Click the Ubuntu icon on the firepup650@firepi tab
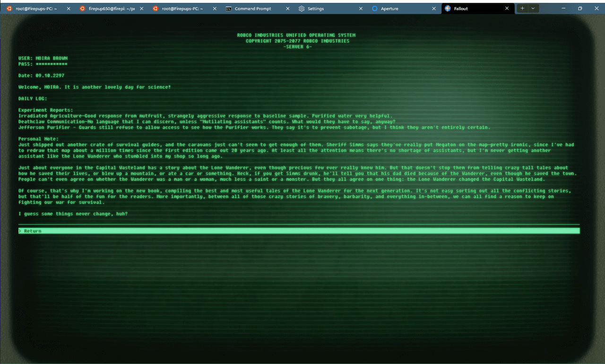This screenshot has height=364, width=605. (82, 9)
